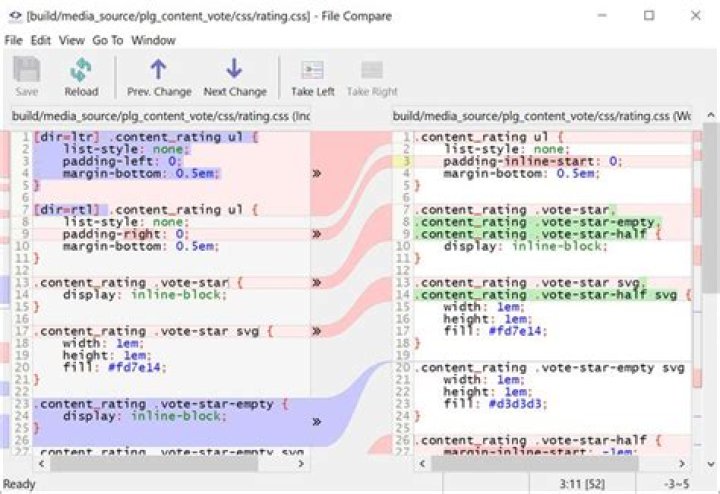Click right line '.content_rating .vote-star-half svg {'
Viewport: 720px width, 494px height.
(552, 295)
